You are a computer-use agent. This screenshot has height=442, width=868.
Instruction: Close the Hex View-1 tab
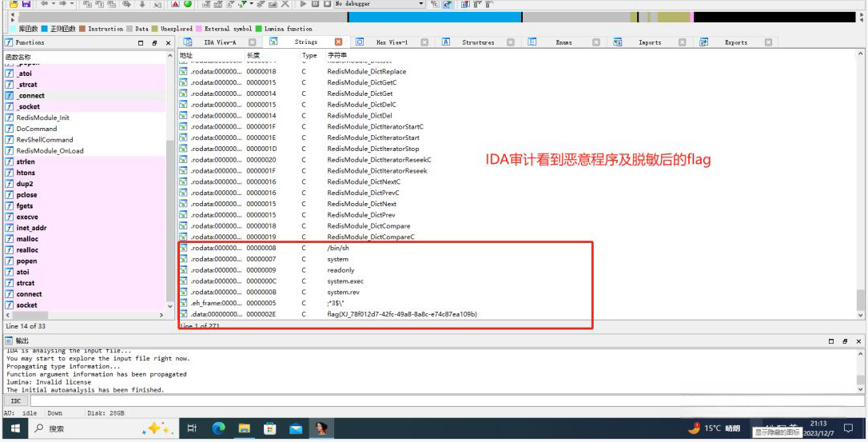424,42
